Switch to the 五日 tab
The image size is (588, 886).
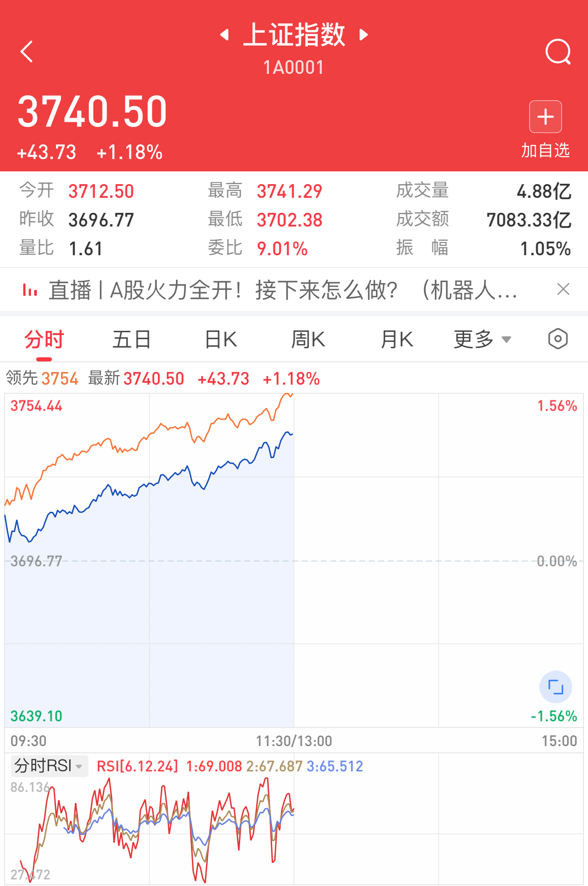132,340
